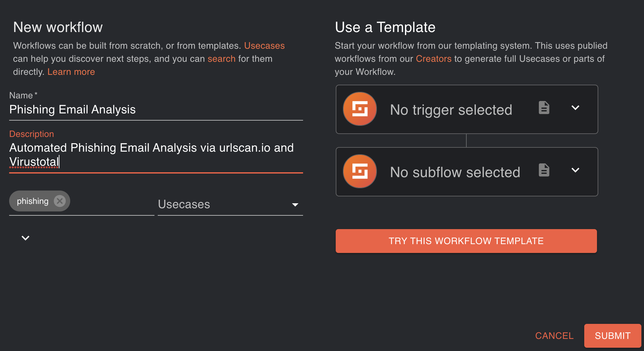
Task: Click the document icon beside subflow
Action: coord(544,170)
